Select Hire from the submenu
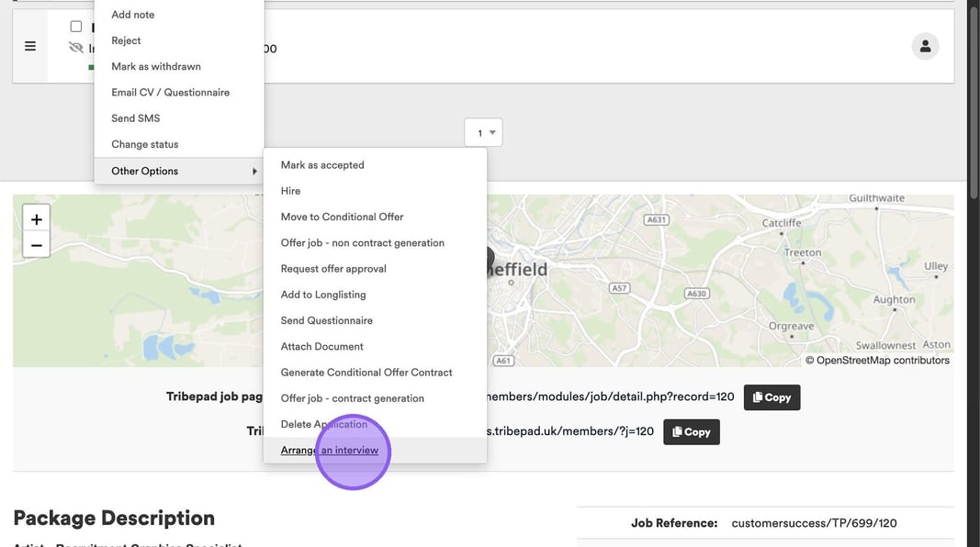The width and height of the screenshot is (980, 547). tap(290, 191)
